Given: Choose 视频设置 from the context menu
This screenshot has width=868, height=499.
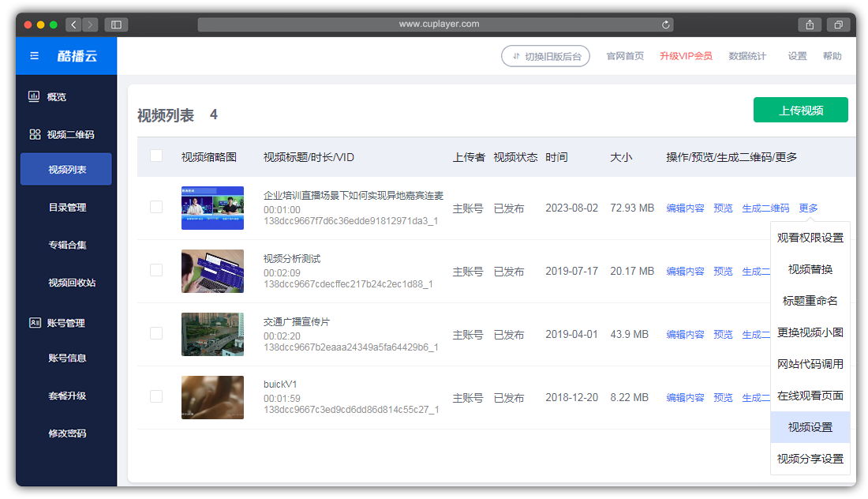Looking at the screenshot, I should [x=810, y=427].
